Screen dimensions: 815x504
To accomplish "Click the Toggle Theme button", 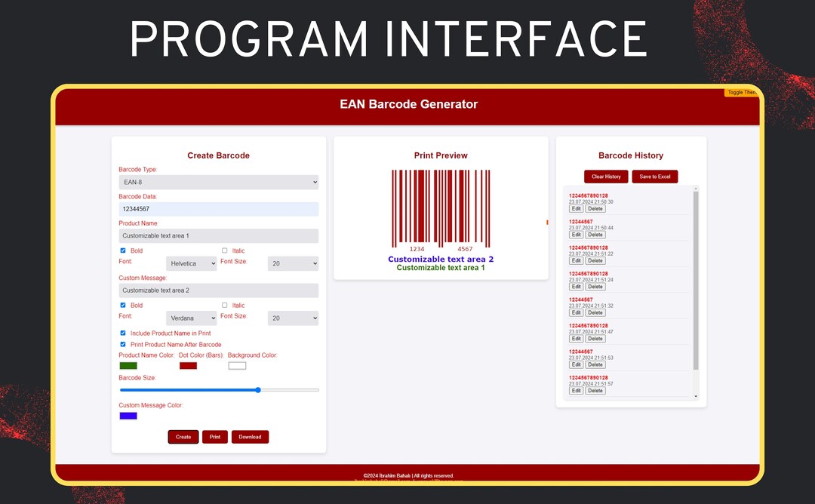I will click(x=742, y=92).
